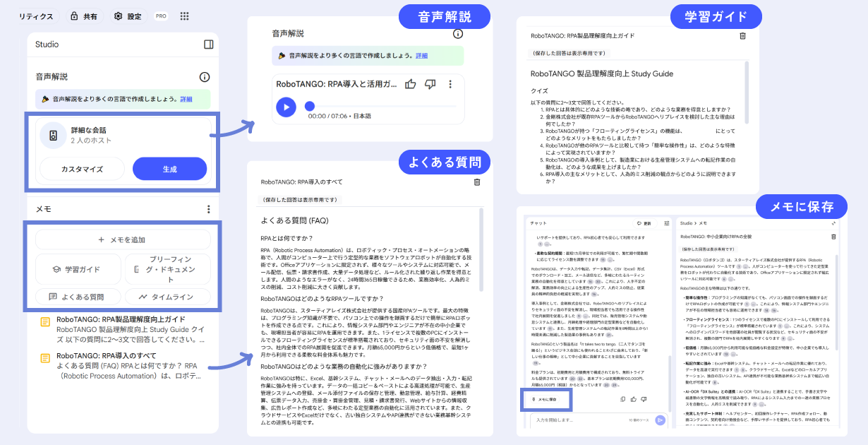The width and height of the screenshot is (868, 445).
Task: Click the よくある質問 (FAQ) heading text
Action: 294,221
